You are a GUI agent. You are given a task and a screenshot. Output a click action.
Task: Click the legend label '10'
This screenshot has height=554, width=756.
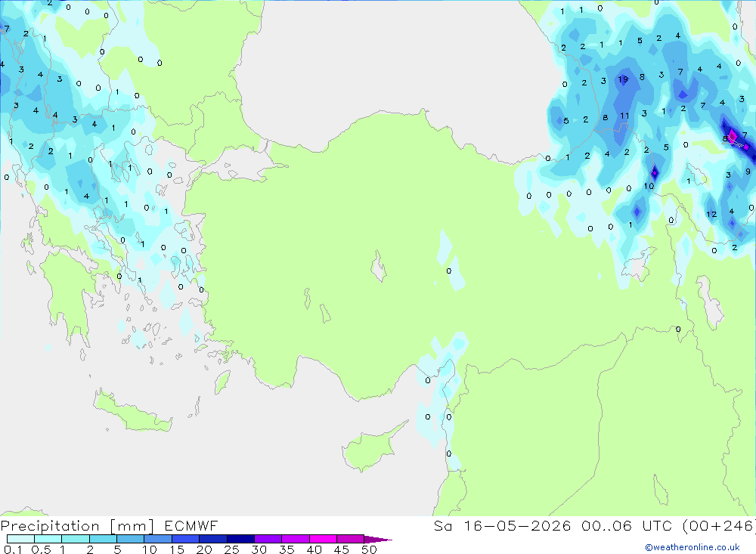[150, 549]
